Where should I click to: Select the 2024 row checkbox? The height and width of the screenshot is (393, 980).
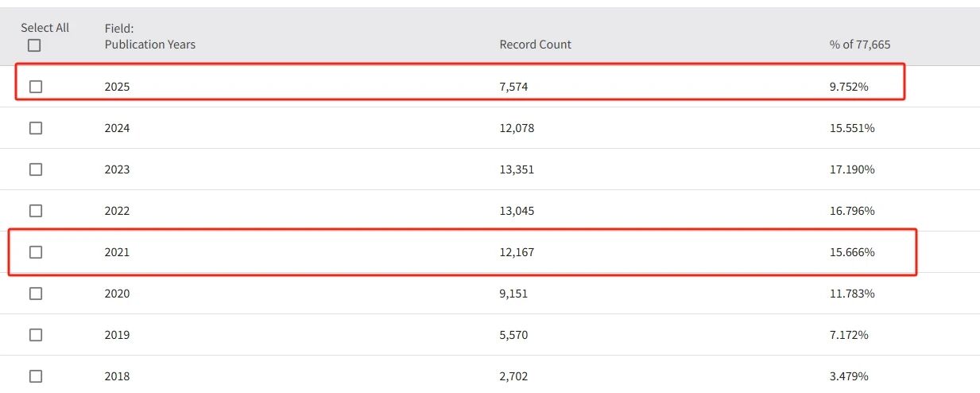click(36, 128)
